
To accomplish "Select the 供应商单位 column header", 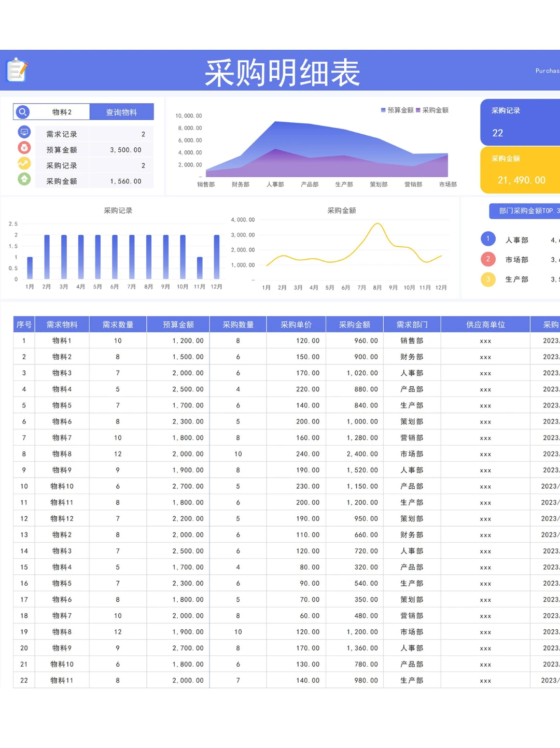I will click(485, 324).
